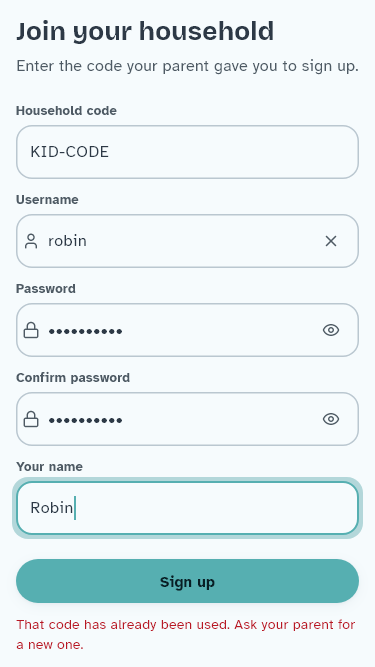Click the Your name field showing Robin
The image size is (375, 667).
pyautogui.click(x=188, y=508)
